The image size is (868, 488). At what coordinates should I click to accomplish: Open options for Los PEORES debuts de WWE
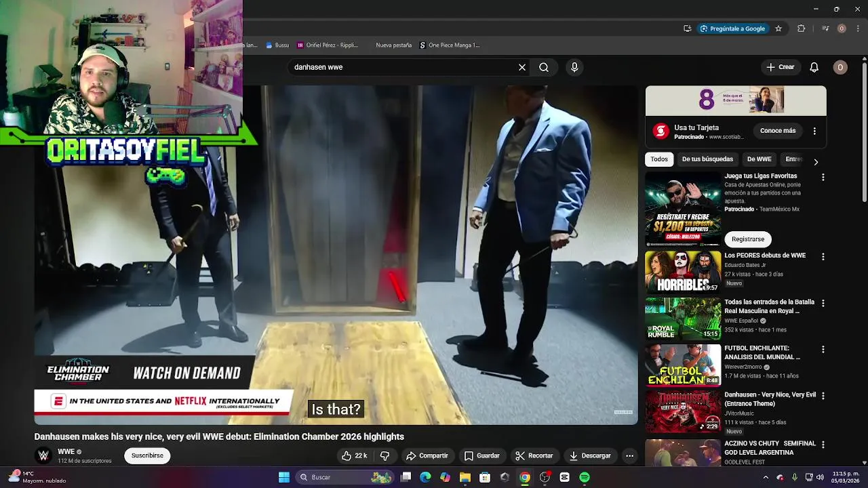[x=823, y=257]
